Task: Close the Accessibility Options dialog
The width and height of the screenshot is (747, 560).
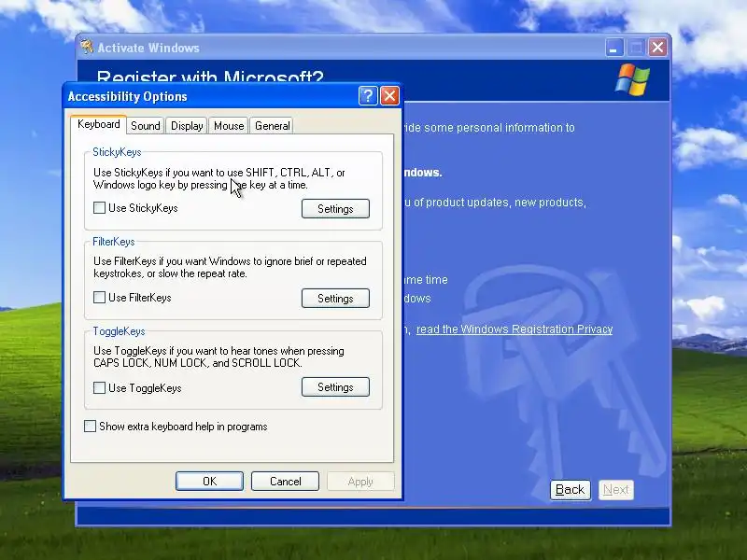Action: pos(389,96)
